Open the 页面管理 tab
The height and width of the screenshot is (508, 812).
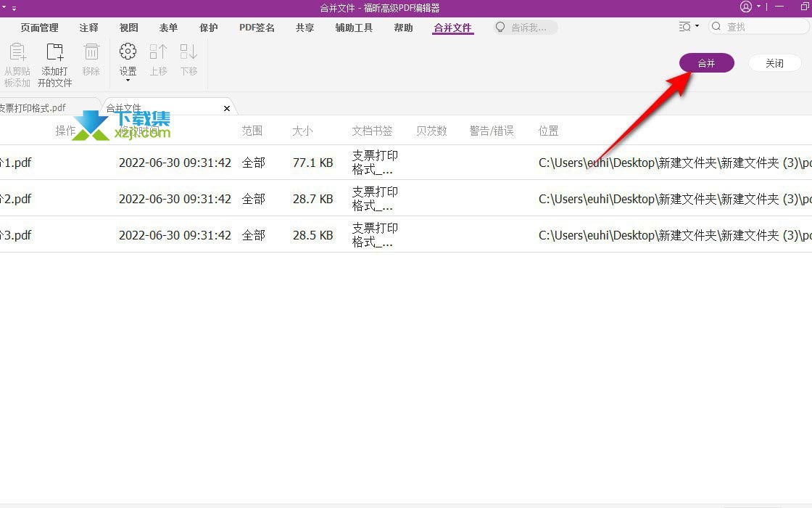(x=39, y=28)
